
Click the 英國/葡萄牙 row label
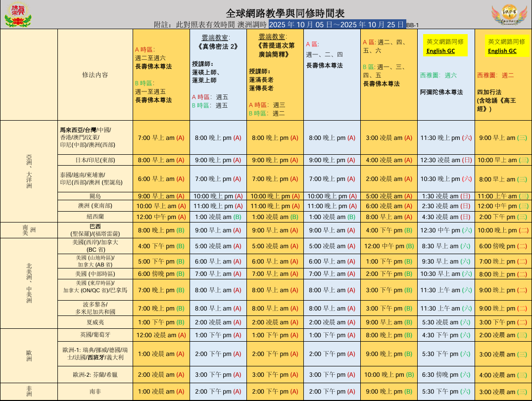pos(95,335)
